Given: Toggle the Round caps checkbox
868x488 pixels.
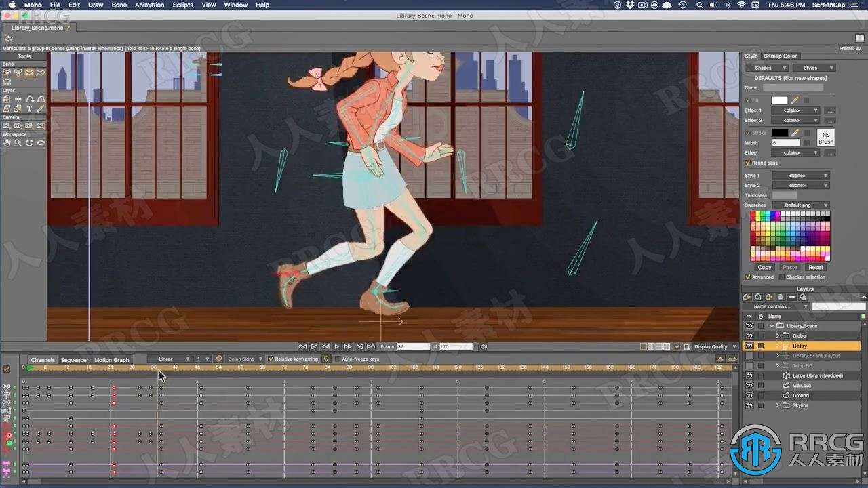Looking at the screenshot, I should coord(748,163).
